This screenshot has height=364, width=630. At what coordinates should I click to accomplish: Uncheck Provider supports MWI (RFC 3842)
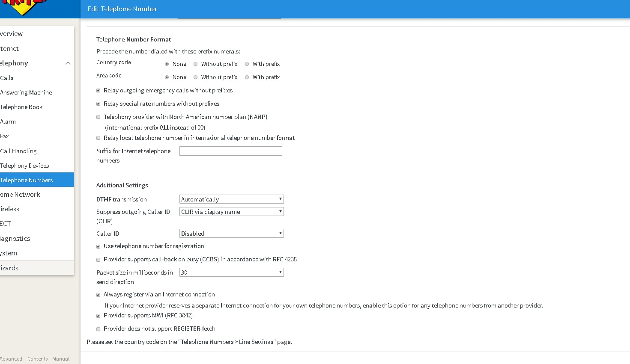pos(99,316)
